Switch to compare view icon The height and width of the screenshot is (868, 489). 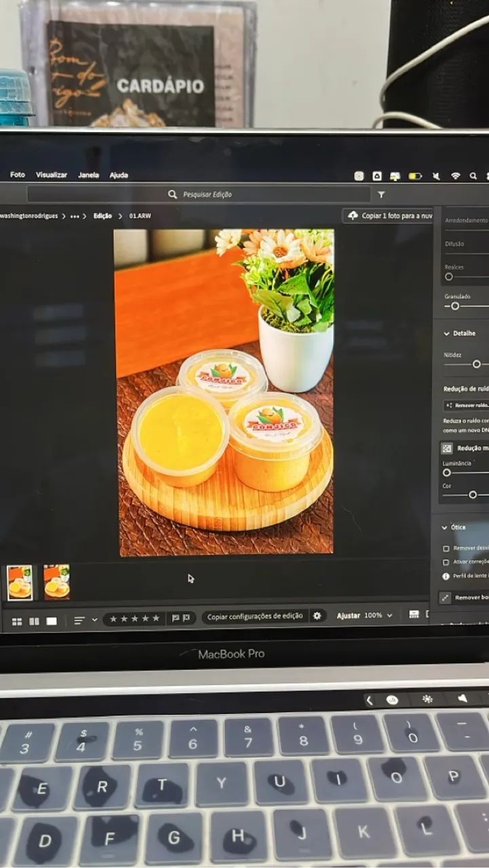click(34, 621)
